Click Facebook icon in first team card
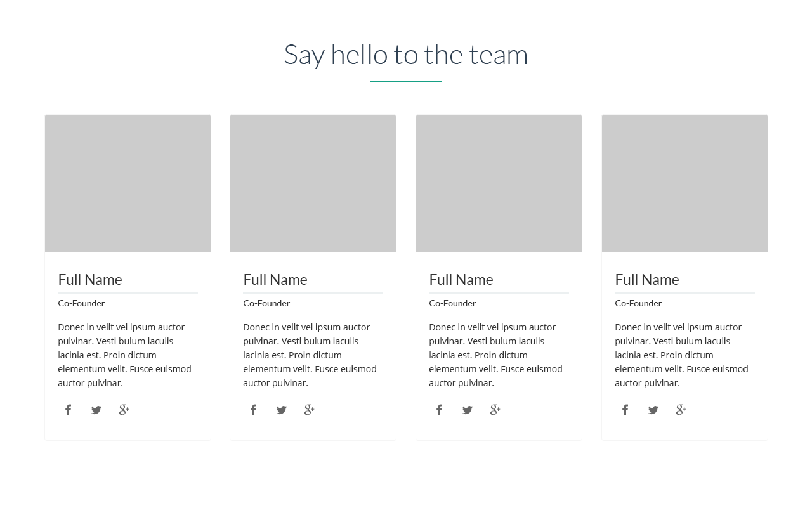Screen dimensions: 812x515 (x=69, y=410)
